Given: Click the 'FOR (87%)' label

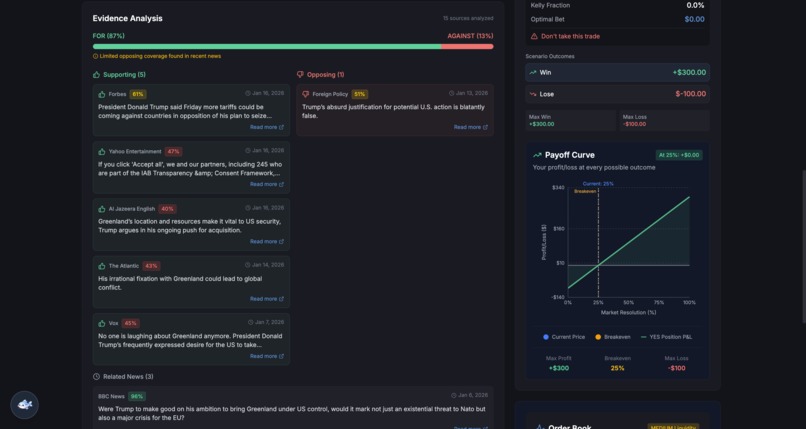Looking at the screenshot, I should tap(108, 36).
